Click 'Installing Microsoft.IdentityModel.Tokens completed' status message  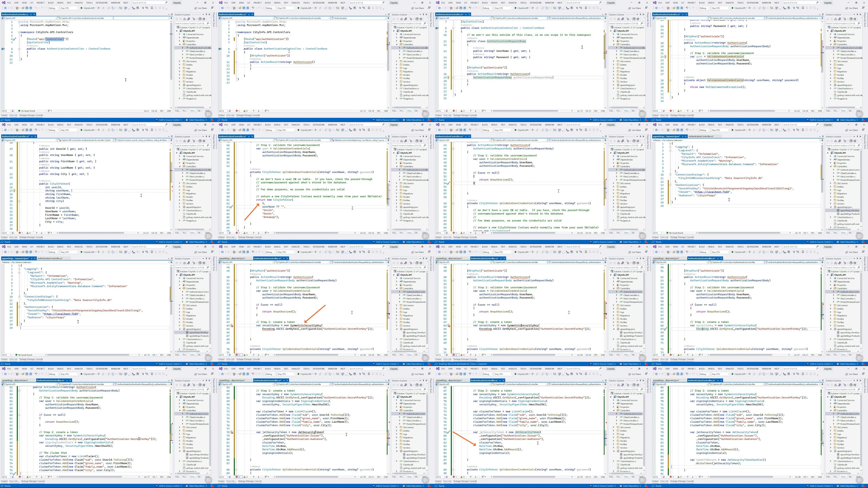pos(463,364)
